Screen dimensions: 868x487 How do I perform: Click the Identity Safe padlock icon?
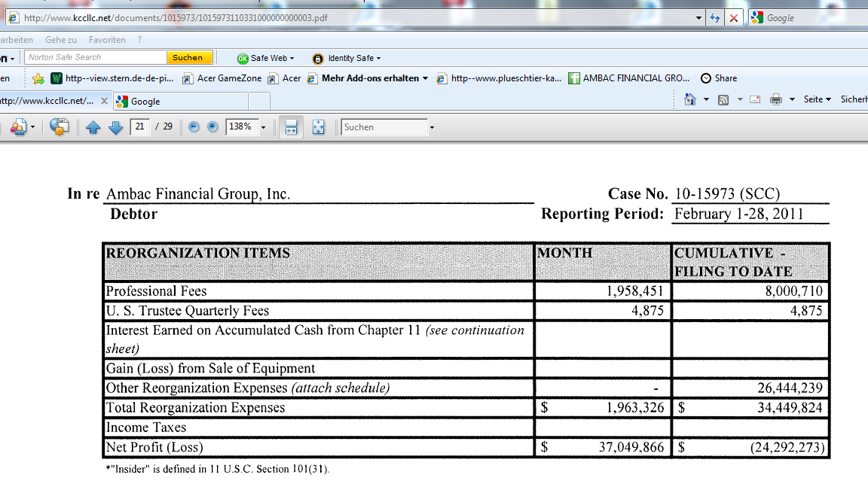[318, 58]
